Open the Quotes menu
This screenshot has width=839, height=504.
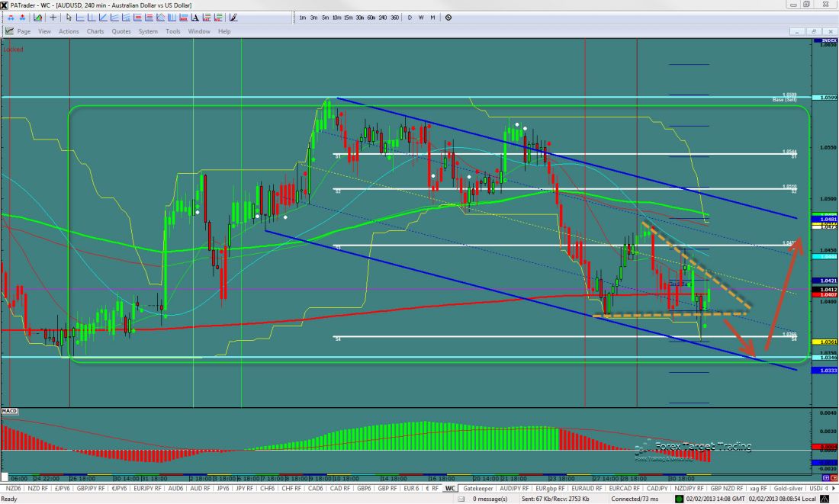pos(121,31)
